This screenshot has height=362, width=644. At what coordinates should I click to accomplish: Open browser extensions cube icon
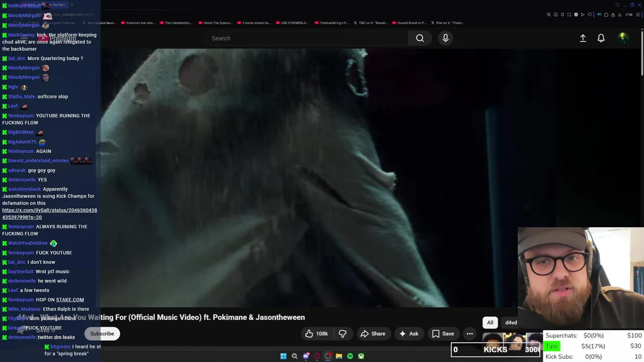606,15
